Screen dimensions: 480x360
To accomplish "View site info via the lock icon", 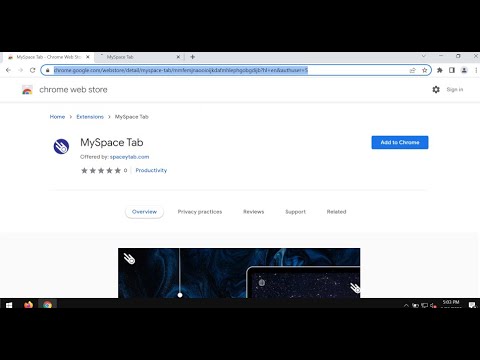I will tap(47, 70).
